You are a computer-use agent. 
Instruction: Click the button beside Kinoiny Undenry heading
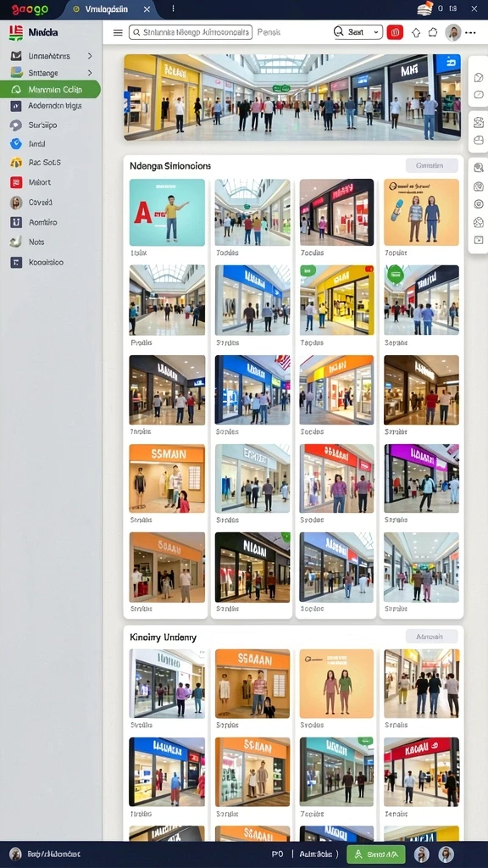click(431, 637)
